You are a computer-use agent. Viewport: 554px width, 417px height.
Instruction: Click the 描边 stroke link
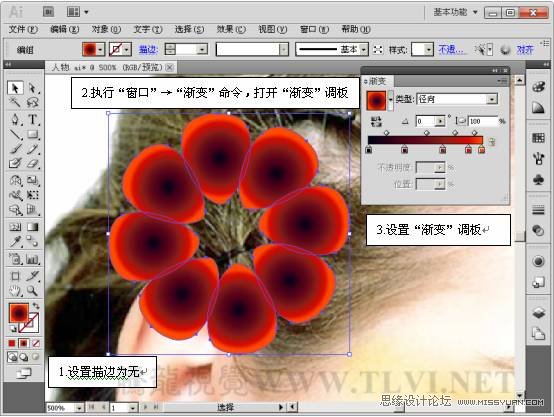(x=148, y=49)
